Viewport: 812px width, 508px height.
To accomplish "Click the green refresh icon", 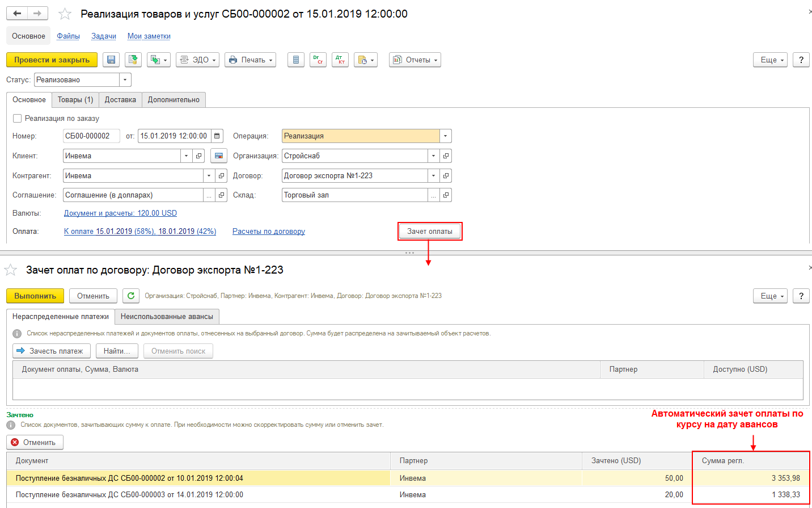I will click(131, 296).
